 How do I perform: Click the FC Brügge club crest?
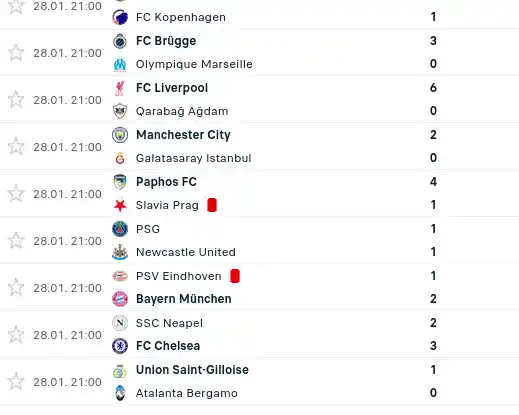(120, 41)
